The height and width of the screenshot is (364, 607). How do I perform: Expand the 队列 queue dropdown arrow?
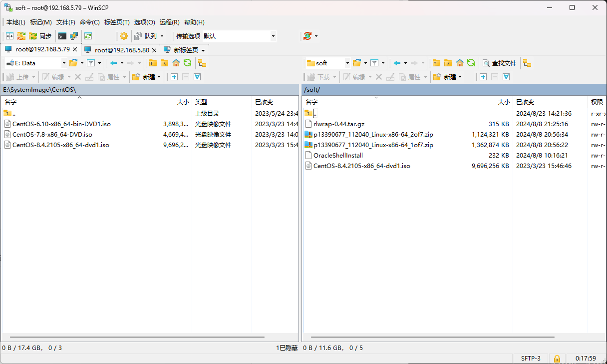(162, 36)
